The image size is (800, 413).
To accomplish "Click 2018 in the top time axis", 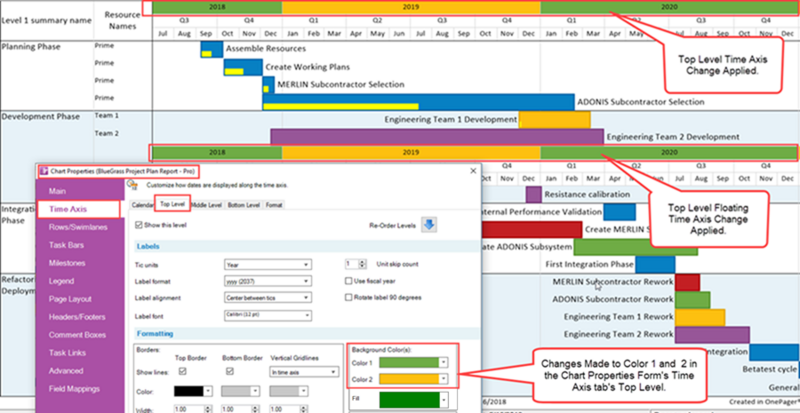I will (217, 8).
